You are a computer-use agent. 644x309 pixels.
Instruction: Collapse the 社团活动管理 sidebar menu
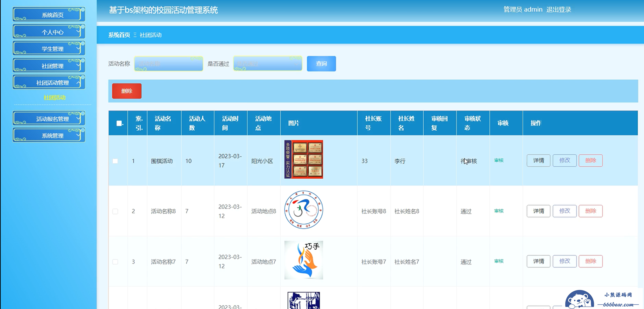click(x=49, y=82)
